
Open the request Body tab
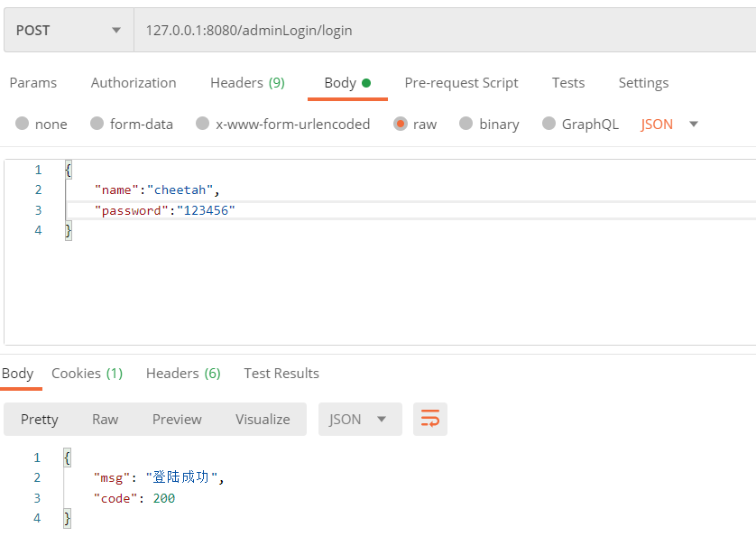(x=347, y=83)
